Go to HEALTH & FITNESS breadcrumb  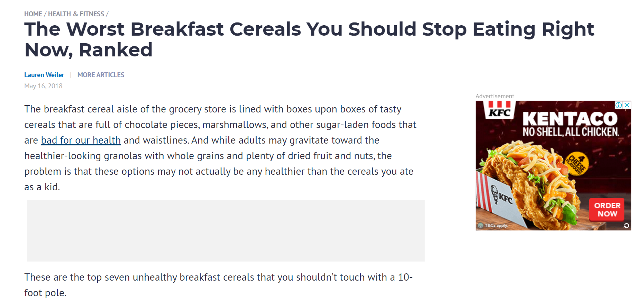click(76, 14)
